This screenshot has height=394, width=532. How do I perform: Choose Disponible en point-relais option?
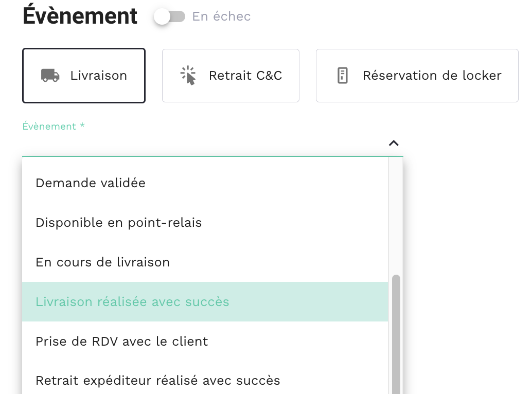(119, 223)
